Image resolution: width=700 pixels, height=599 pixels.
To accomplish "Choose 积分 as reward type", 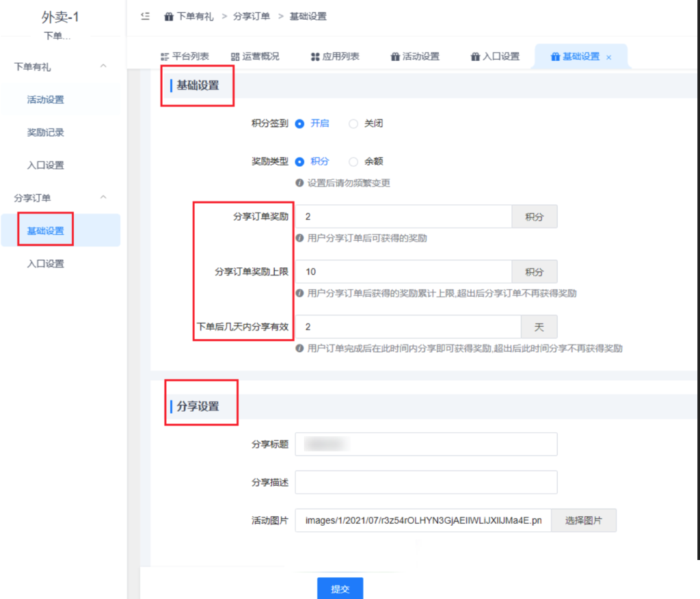I will point(299,162).
